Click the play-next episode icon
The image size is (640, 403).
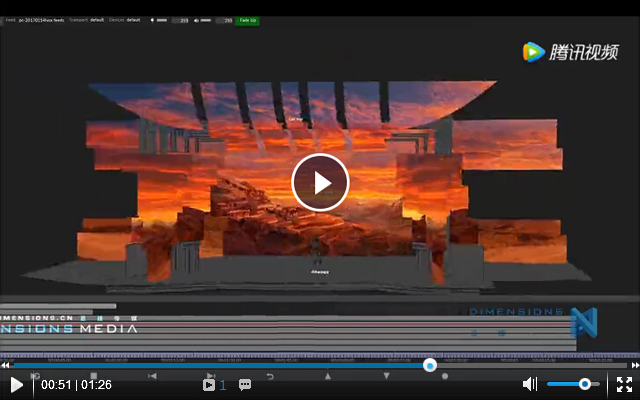point(209,385)
